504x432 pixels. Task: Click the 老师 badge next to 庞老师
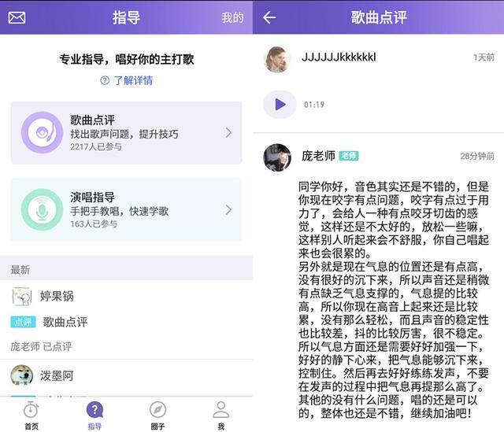click(x=349, y=156)
